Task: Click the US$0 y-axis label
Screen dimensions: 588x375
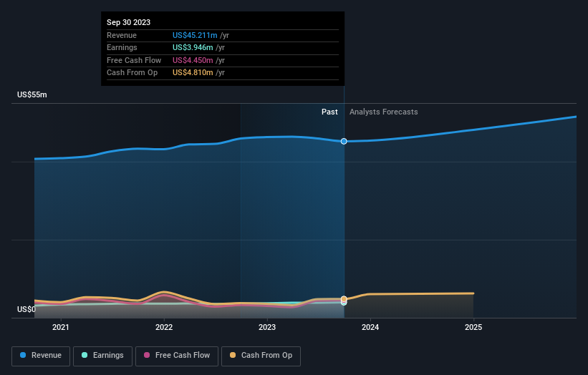Action: click(x=26, y=309)
